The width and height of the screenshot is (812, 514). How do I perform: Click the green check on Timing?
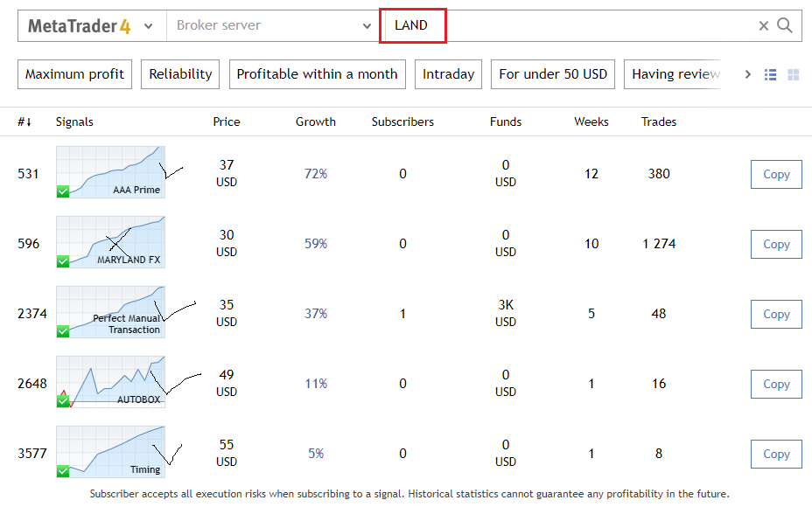63,471
